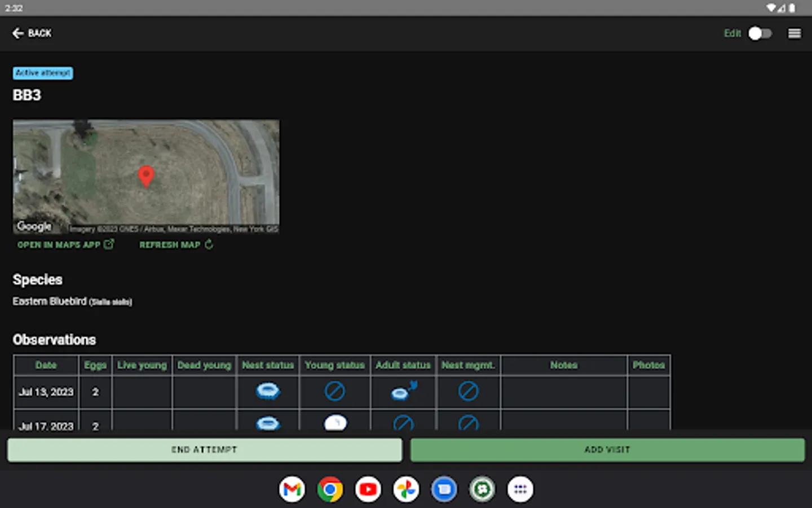812x508 pixels.
Task: Tap the Back arrow button
Action: click(32, 33)
